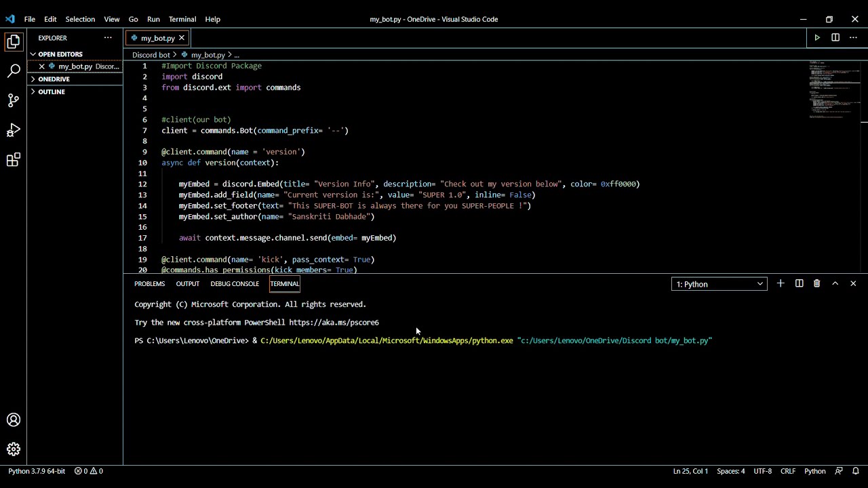Screen dimensions: 868x488
Task: Open the Run and Debug view
Action: tap(14, 131)
